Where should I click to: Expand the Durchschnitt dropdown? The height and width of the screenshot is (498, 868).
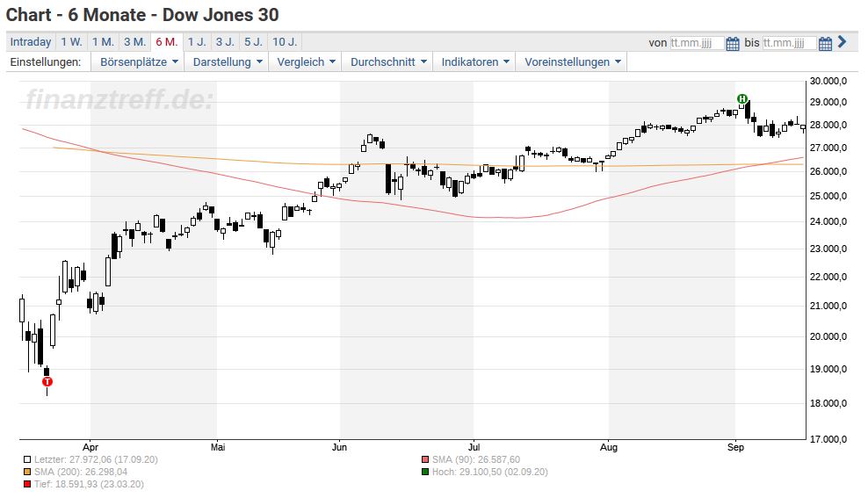[388, 62]
